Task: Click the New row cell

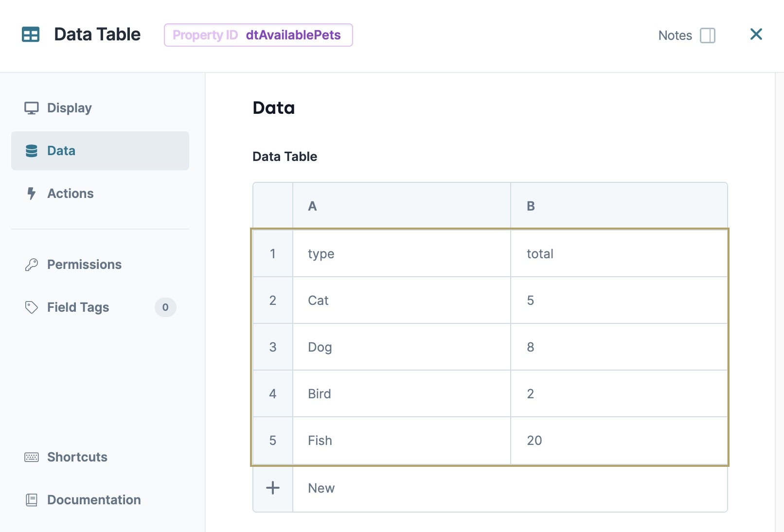Action: coord(510,488)
